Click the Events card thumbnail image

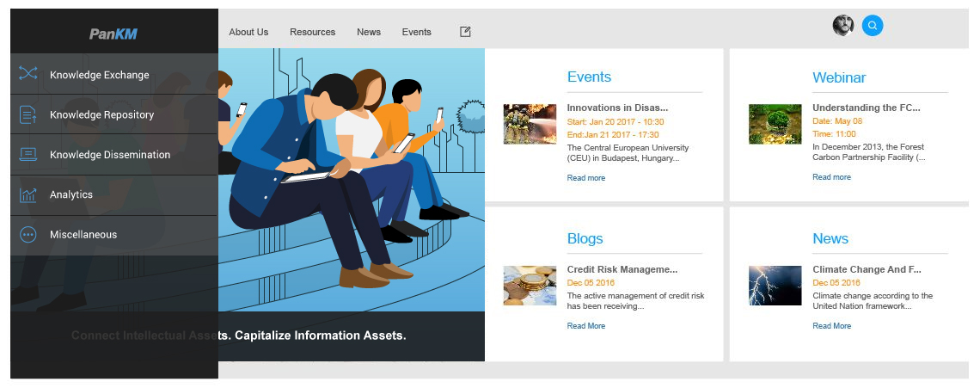click(x=530, y=124)
